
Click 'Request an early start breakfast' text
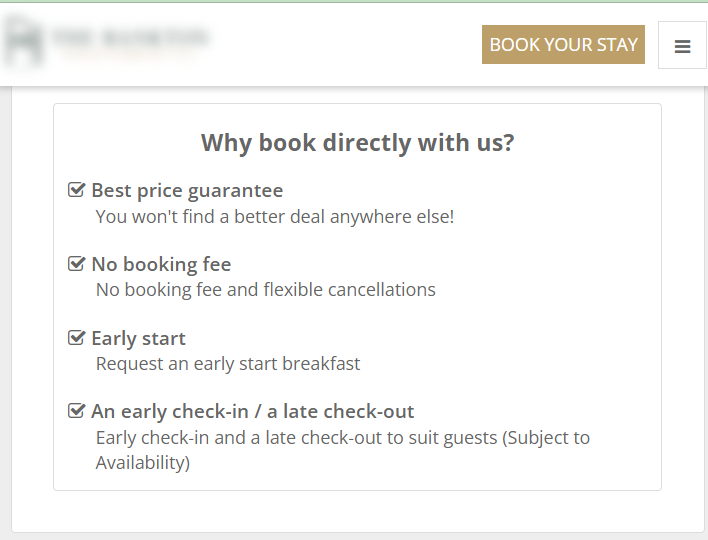click(228, 364)
